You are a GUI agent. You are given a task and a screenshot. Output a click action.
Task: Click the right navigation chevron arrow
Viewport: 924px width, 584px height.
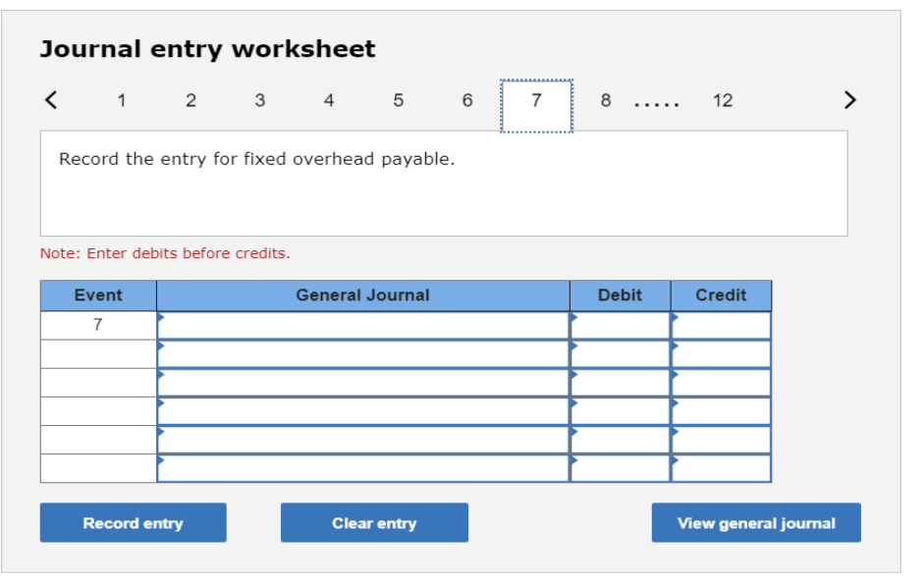click(x=849, y=99)
